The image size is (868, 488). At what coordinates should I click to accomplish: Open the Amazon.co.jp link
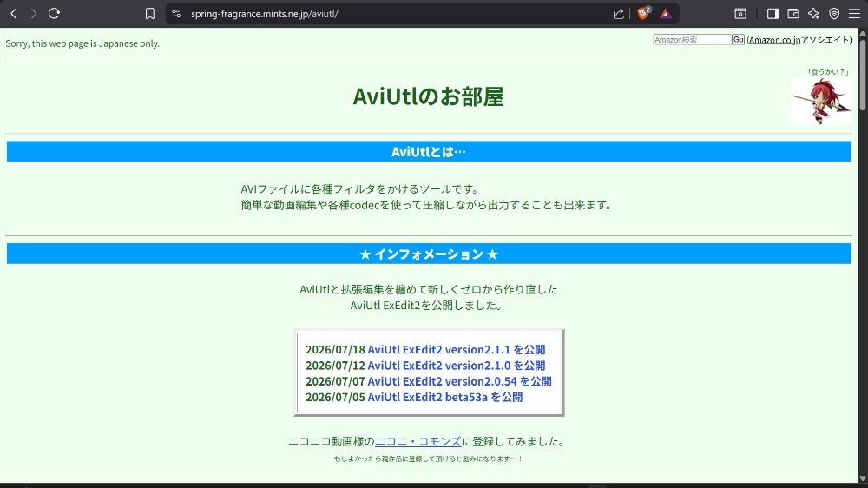774,40
